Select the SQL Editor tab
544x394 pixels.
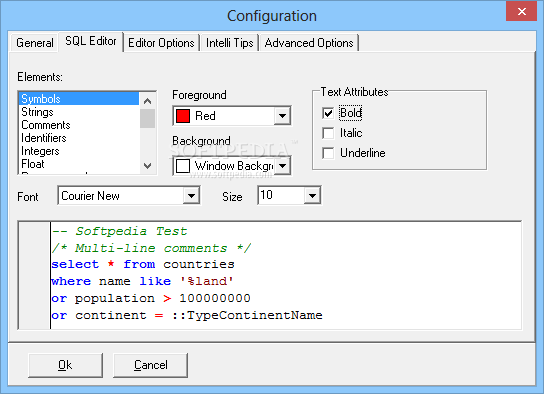tap(91, 41)
